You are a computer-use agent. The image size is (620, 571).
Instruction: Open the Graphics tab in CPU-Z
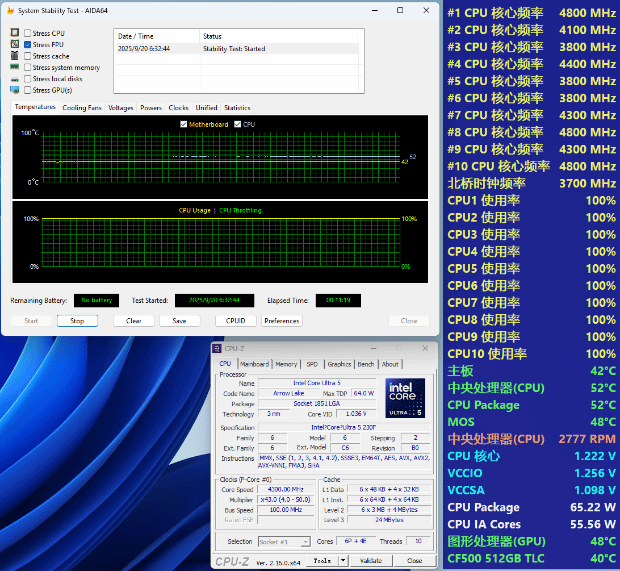pos(339,364)
